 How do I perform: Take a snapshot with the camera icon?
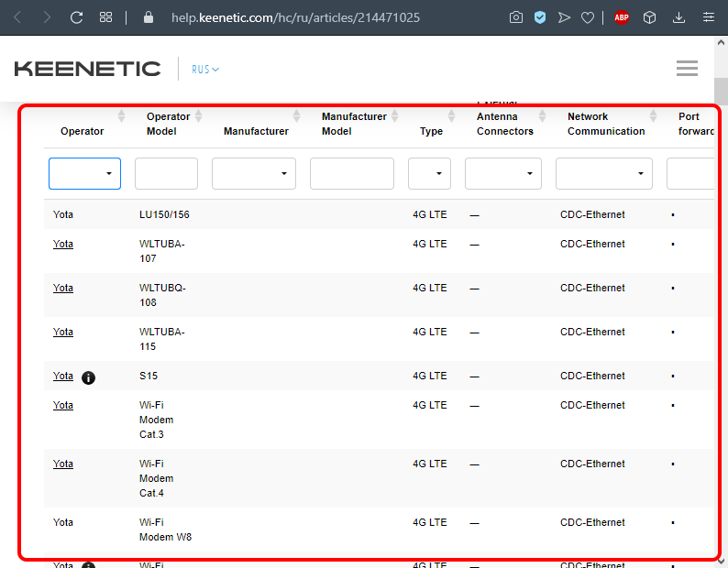516,17
